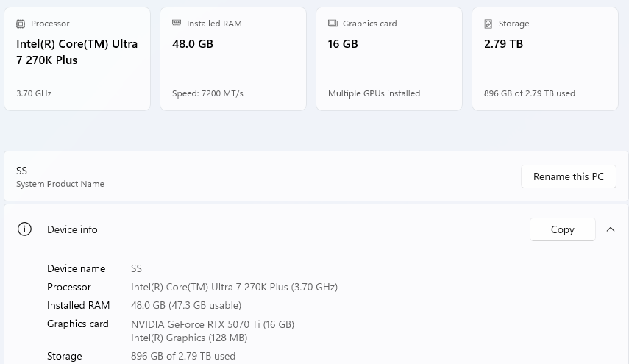The height and width of the screenshot is (364, 629).
Task: Click the Device info circle icon
Action: click(24, 229)
